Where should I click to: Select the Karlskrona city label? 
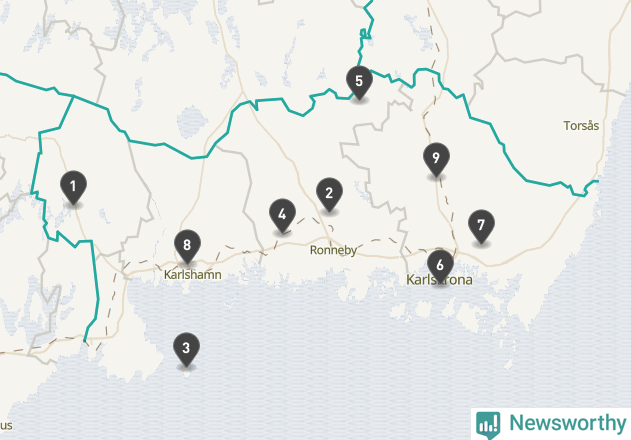[439, 279]
